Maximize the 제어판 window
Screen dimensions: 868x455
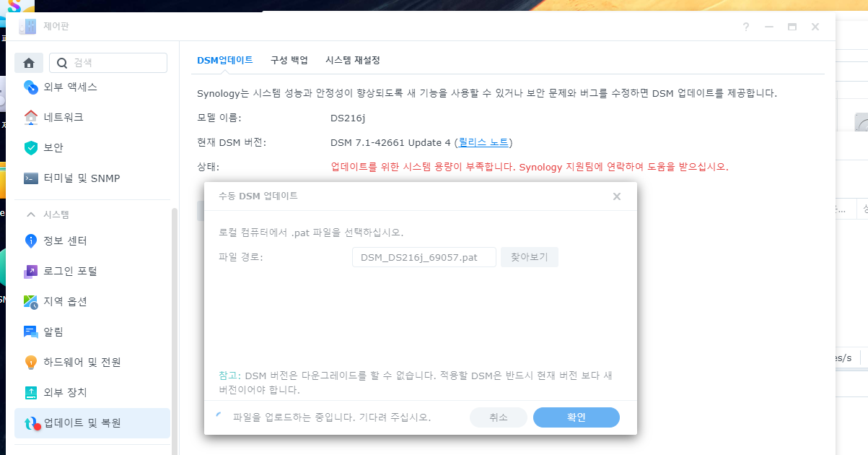click(x=792, y=27)
